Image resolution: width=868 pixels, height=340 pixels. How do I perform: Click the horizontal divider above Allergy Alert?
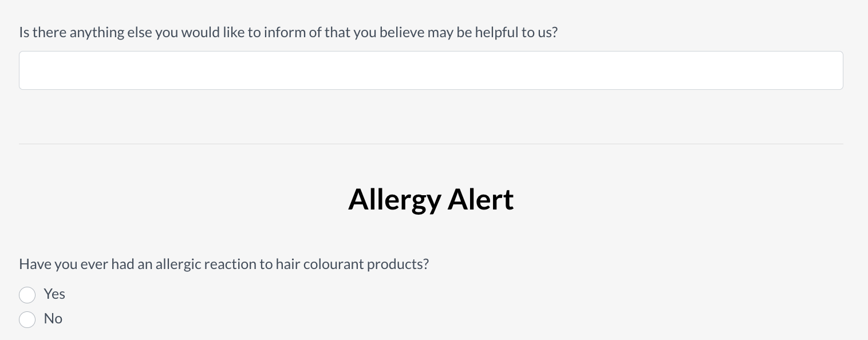431,144
